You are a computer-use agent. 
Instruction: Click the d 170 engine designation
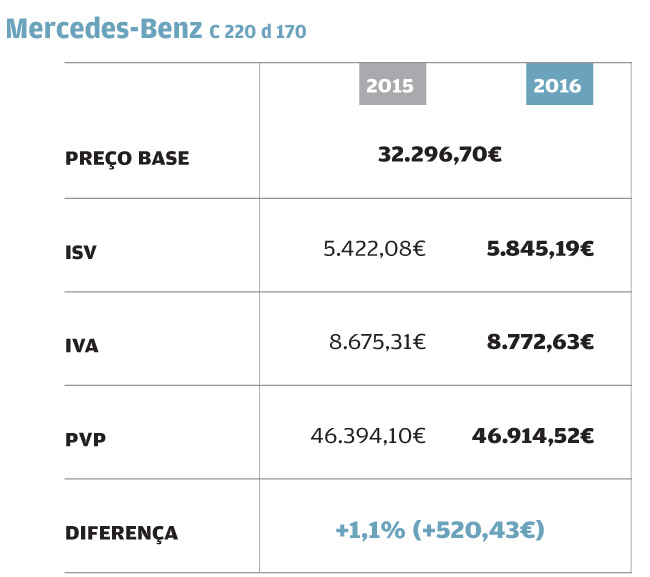click(x=284, y=32)
